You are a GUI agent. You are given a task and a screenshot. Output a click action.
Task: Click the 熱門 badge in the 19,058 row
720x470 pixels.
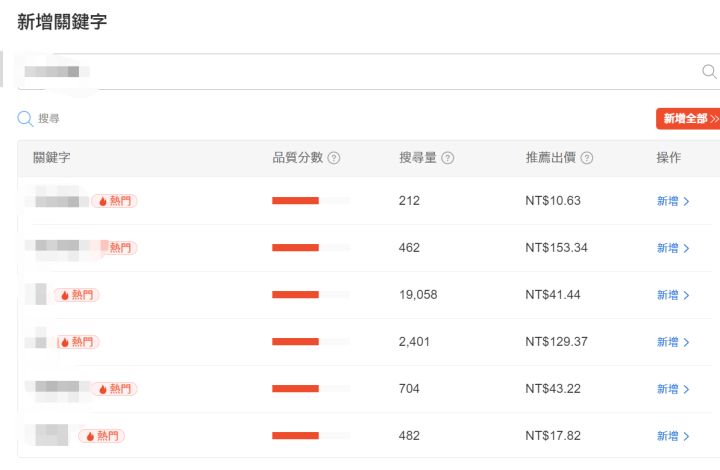pos(77,295)
